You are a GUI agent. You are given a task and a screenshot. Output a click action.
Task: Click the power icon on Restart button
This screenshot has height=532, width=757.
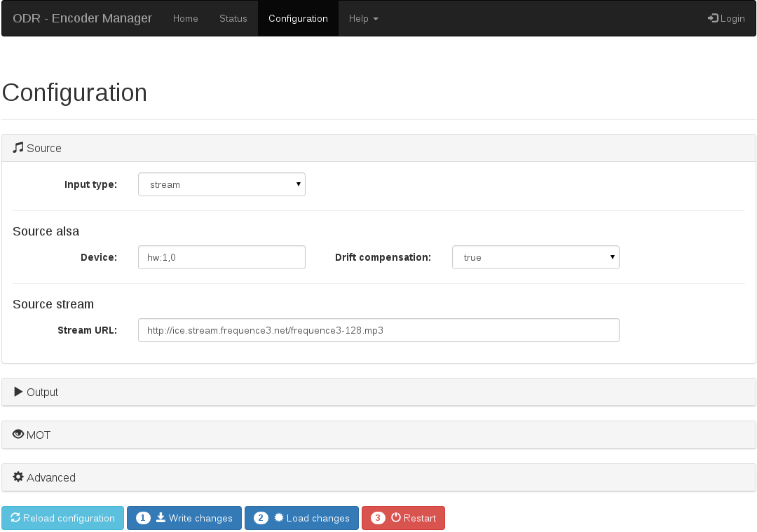tap(396, 517)
